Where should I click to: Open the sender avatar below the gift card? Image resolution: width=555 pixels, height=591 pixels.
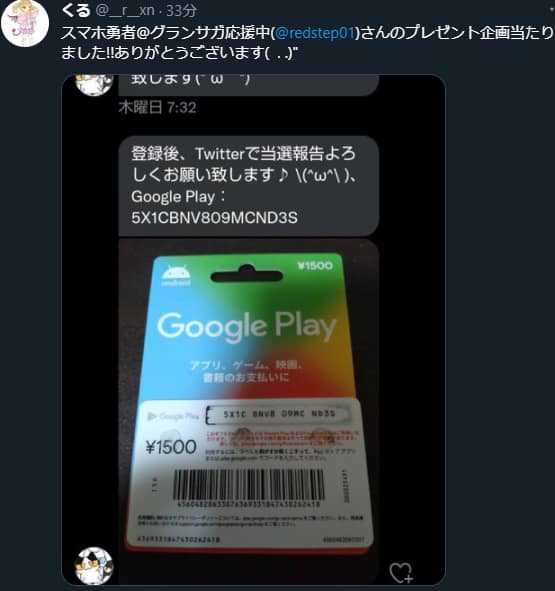(94, 566)
